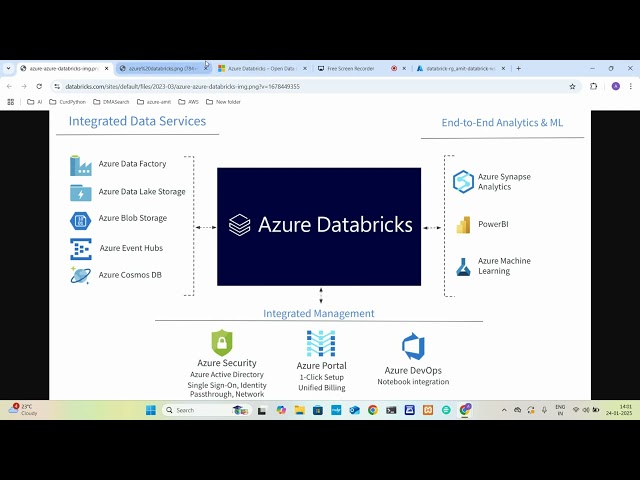The height and width of the screenshot is (480, 640).
Task: Reload the current page
Action: point(39,87)
